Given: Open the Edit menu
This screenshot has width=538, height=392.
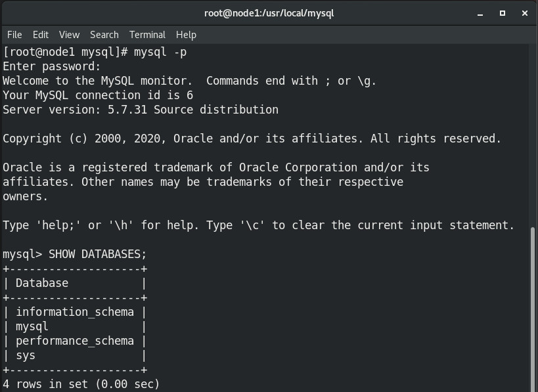Looking at the screenshot, I should click(x=41, y=35).
